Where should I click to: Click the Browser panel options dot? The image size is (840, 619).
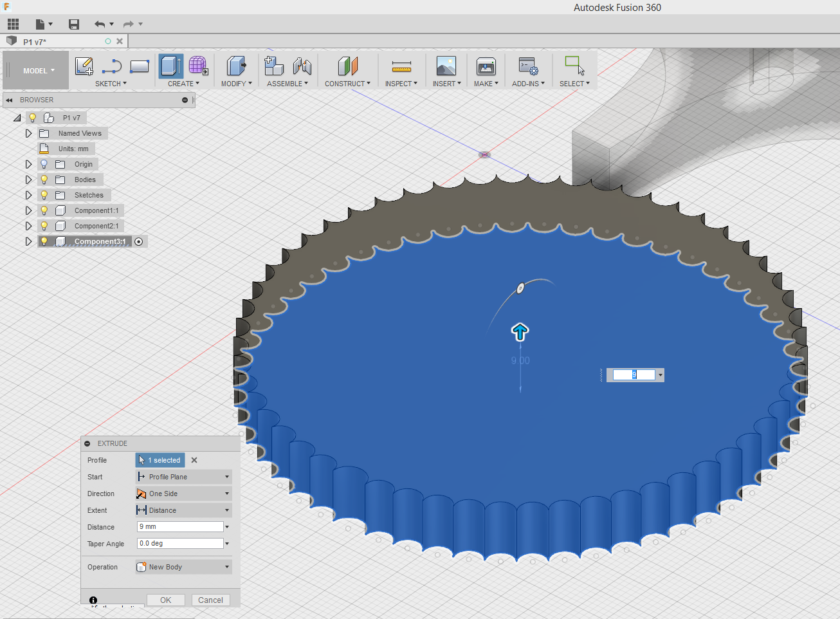(185, 100)
